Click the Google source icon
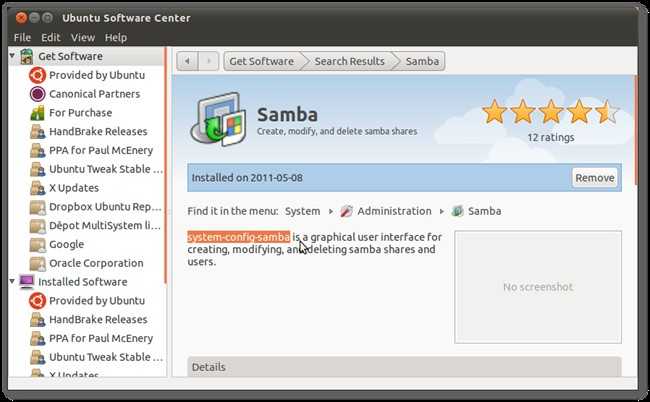Screen dimensions: 650x402 click(x=37, y=245)
